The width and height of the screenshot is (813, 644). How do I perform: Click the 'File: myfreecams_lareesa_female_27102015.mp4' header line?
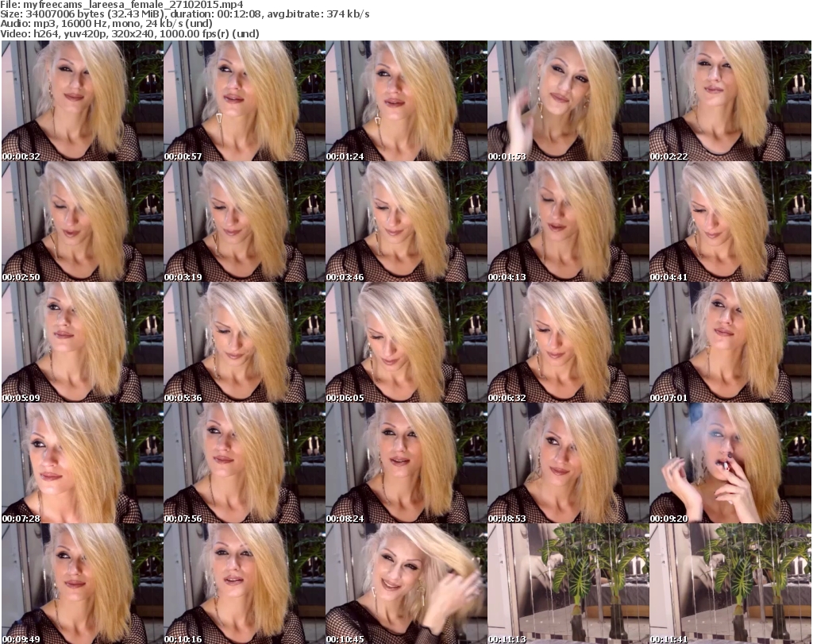coord(121,5)
